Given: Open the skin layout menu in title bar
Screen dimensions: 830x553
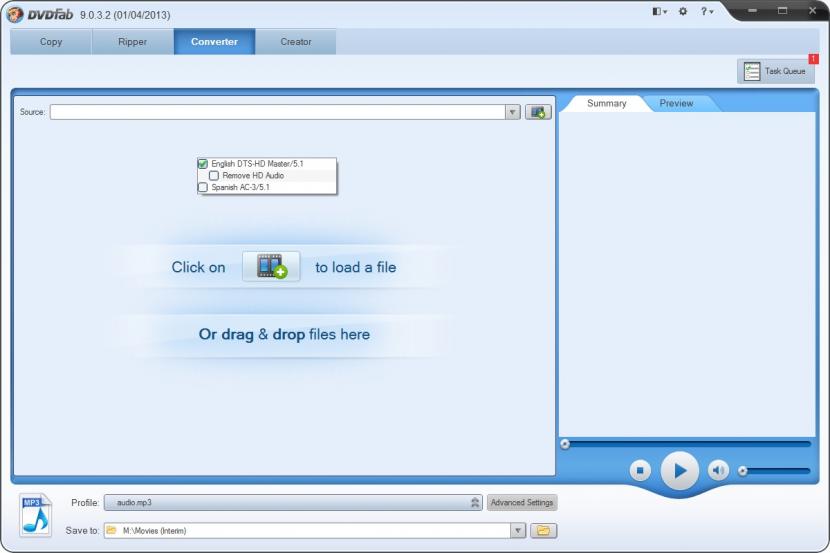Looking at the screenshot, I should coord(659,11).
